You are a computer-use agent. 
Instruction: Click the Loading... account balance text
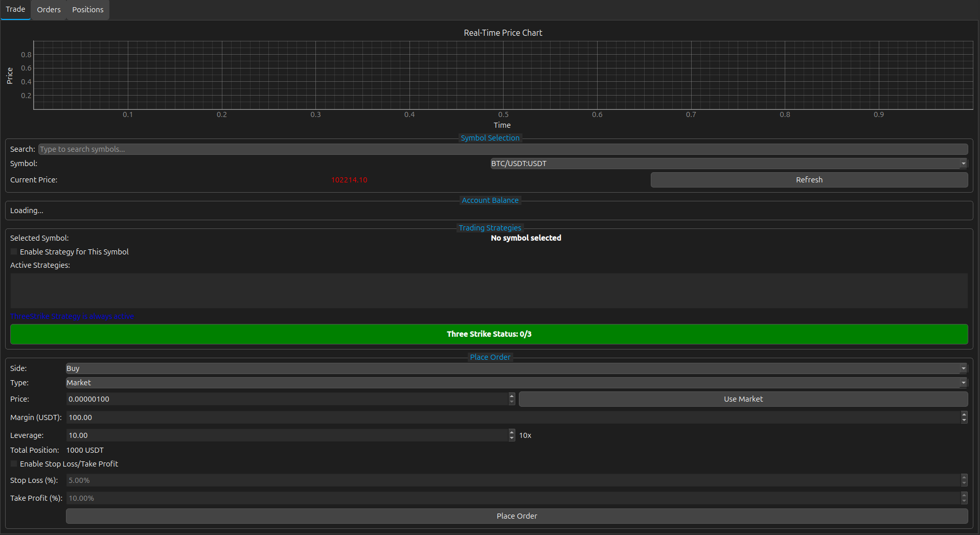click(x=27, y=211)
